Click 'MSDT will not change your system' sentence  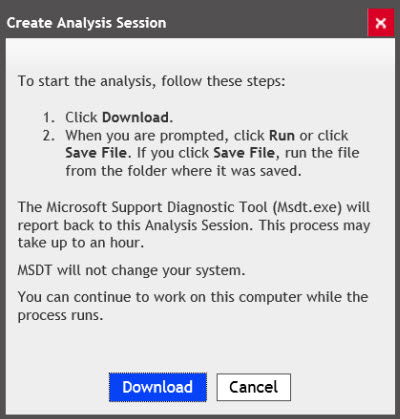(131, 270)
